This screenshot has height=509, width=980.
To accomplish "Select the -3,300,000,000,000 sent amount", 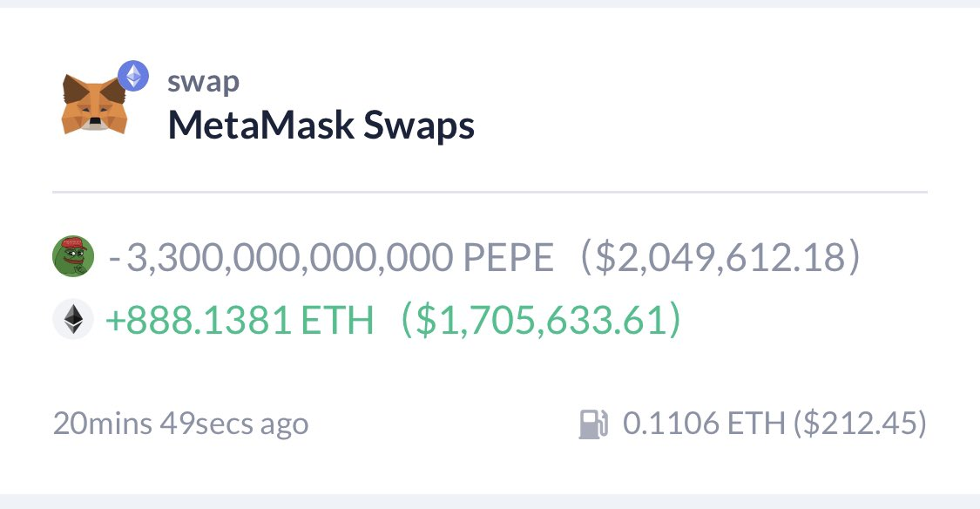I will [x=280, y=258].
